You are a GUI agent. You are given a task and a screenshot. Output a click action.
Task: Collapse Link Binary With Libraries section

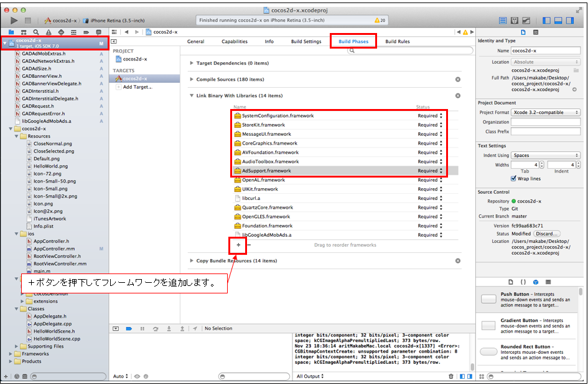[192, 96]
